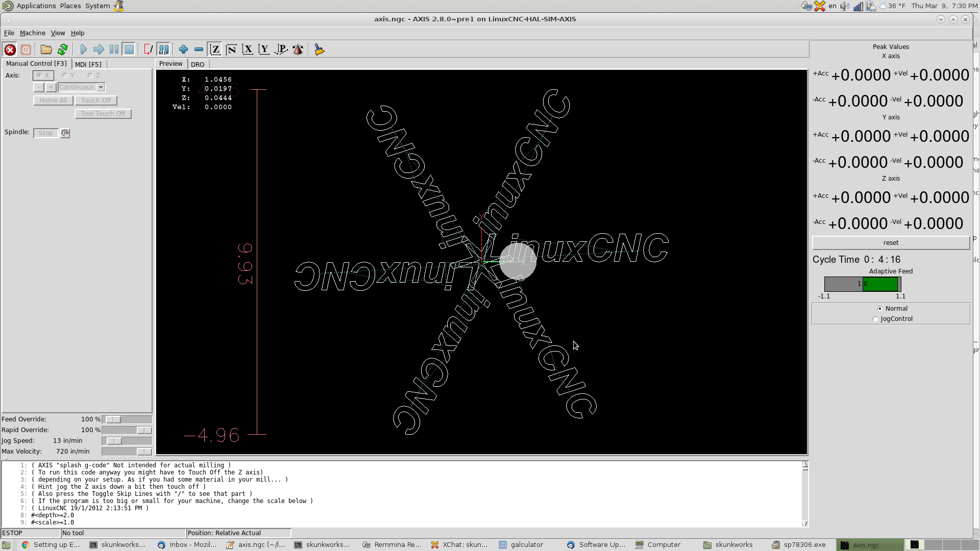Open the View menu
Viewport: 980px width, 551px height.
[58, 33]
